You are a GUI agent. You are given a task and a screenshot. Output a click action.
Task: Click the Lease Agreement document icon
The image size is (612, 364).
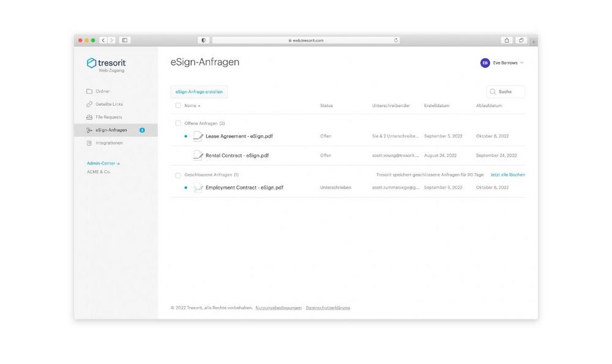click(198, 136)
